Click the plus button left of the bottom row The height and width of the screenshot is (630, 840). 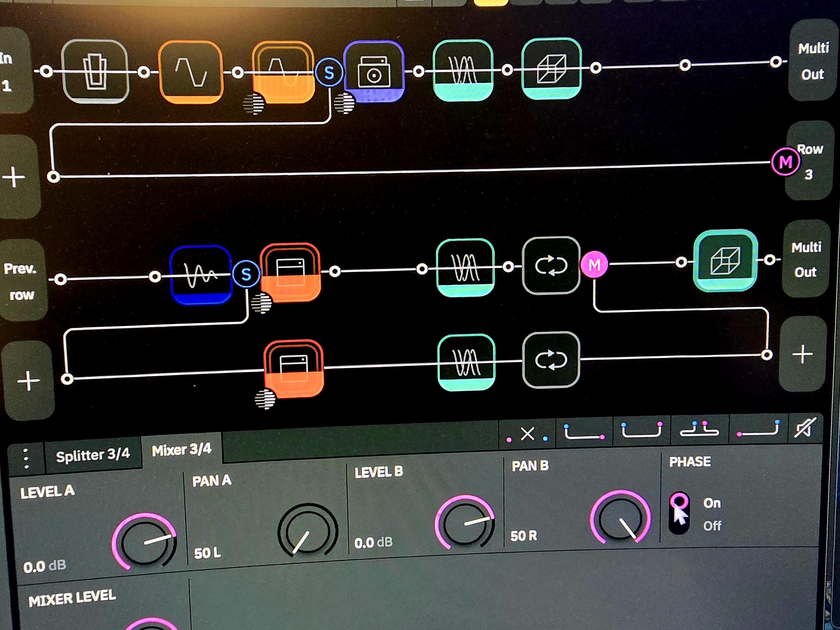(29, 380)
